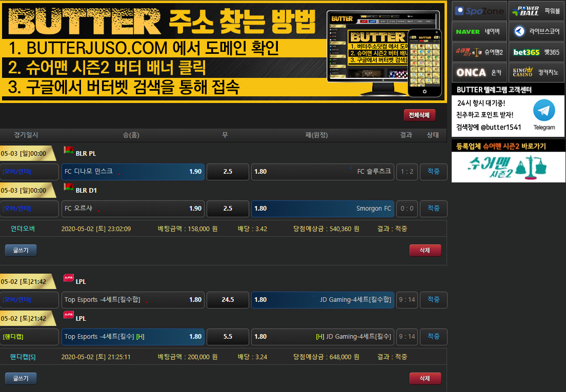Click the Naver logo link
Screen dimensions: 566x392
click(x=468, y=31)
